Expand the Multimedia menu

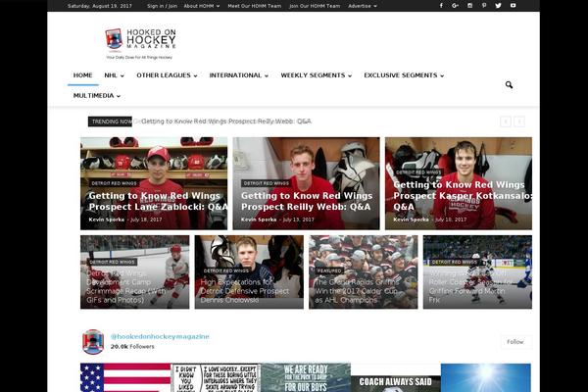coord(97,96)
